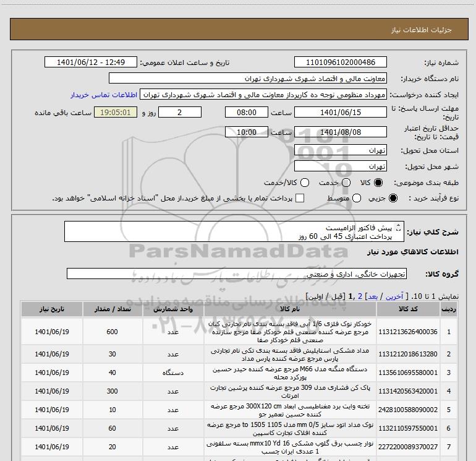The image size is (476, 461).
Task: Click the price validity date 1401/08/08
Action: [x=340, y=132]
